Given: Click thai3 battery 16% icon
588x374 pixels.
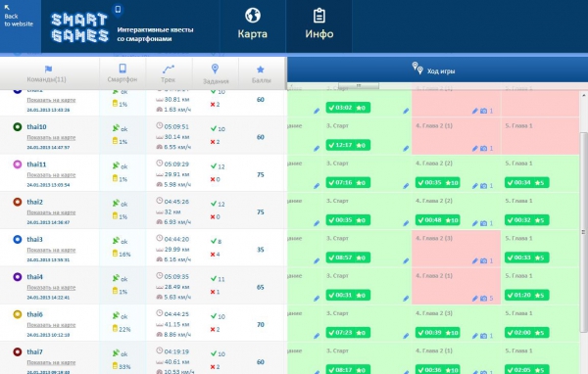Looking at the screenshot, I should click(x=115, y=254).
